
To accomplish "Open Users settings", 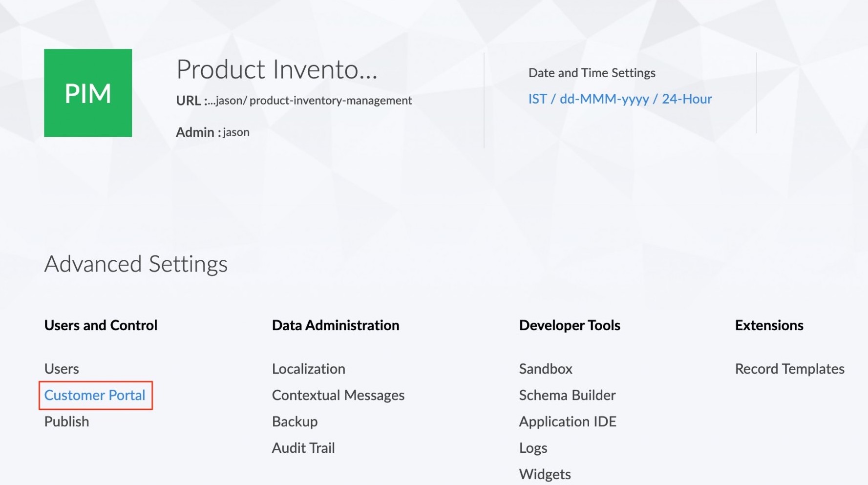I will [x=62, y=369].
